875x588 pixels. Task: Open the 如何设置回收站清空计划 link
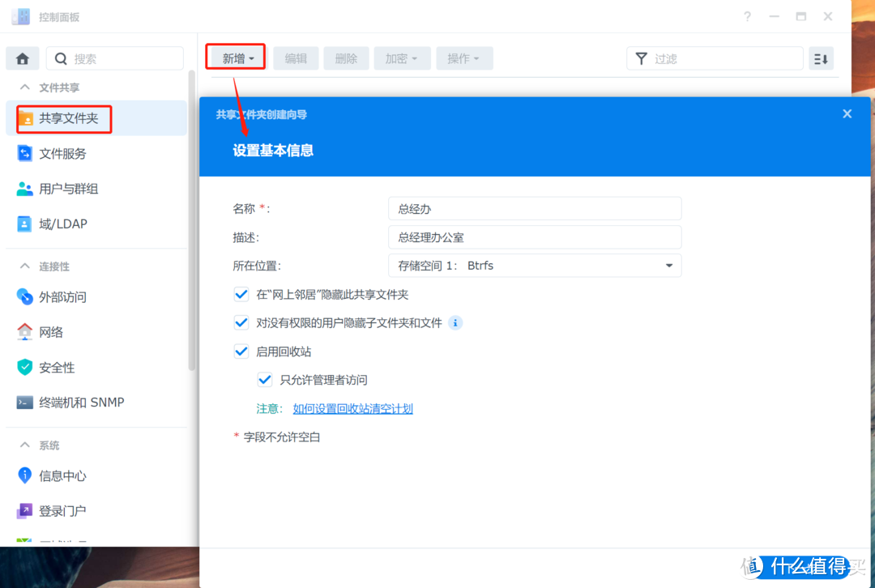click(352, 408)
